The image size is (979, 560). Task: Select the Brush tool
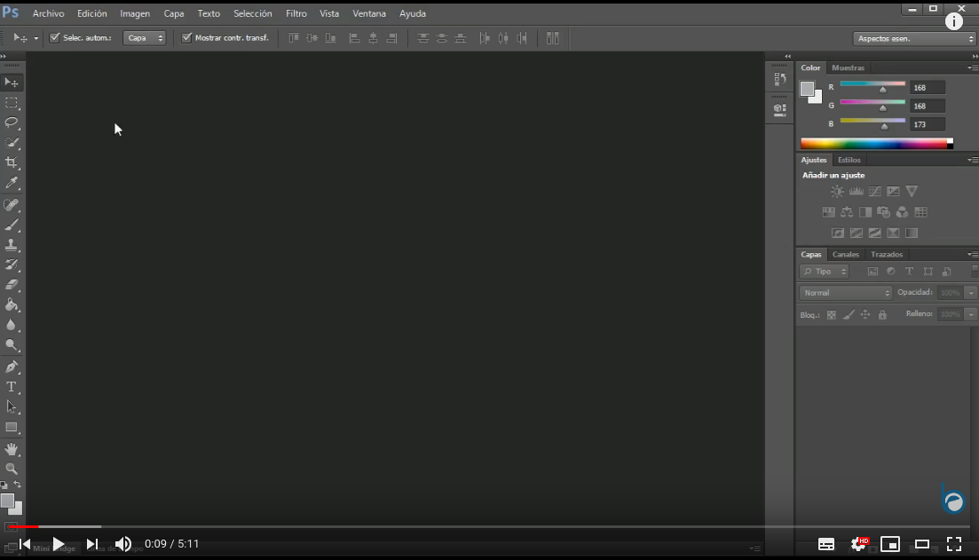[12, 225]
